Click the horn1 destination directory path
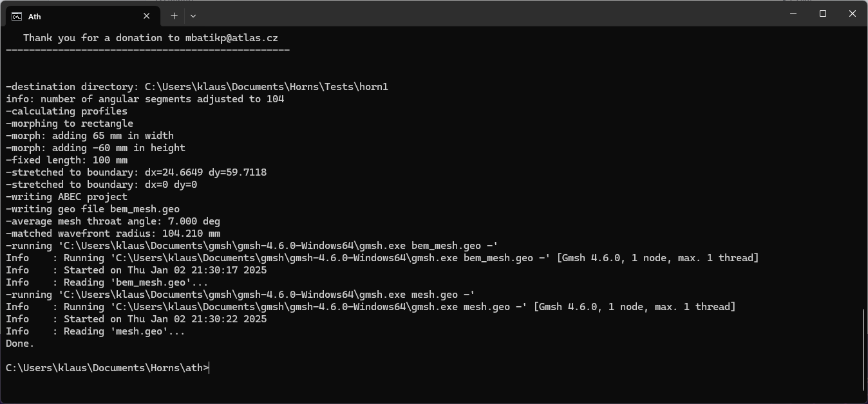 266,87
